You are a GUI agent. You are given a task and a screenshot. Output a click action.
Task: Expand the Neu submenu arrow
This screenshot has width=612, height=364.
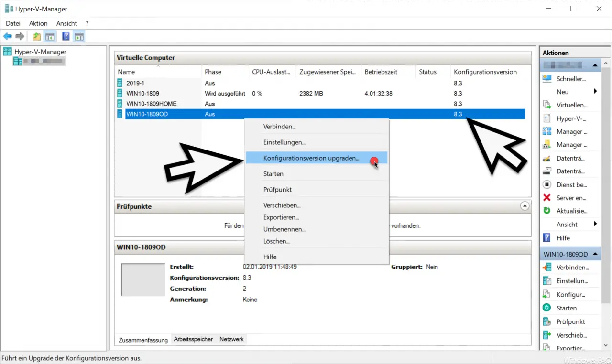[595, 92]
